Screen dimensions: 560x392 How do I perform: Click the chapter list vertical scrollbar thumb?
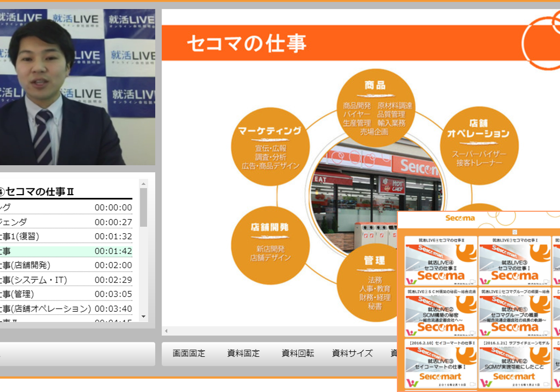pos(143,207)
